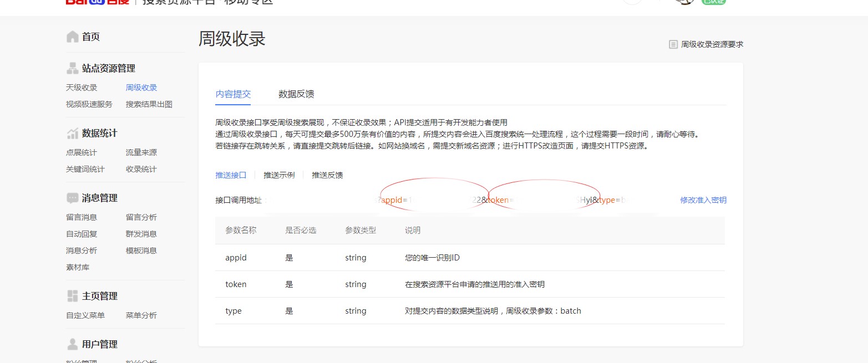Navigate to 收录统计 under 数据统计

click(142, 169)
